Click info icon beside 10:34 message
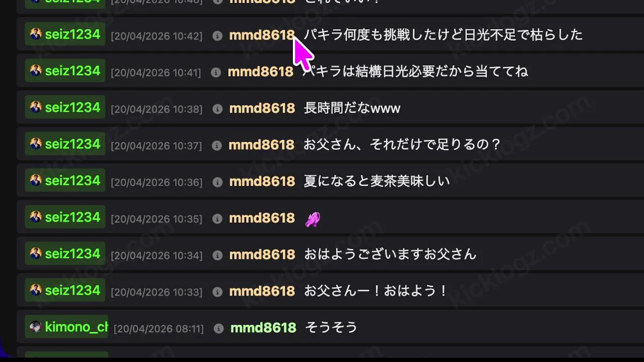This screenshot has width=644, height=362. [217, 255]
